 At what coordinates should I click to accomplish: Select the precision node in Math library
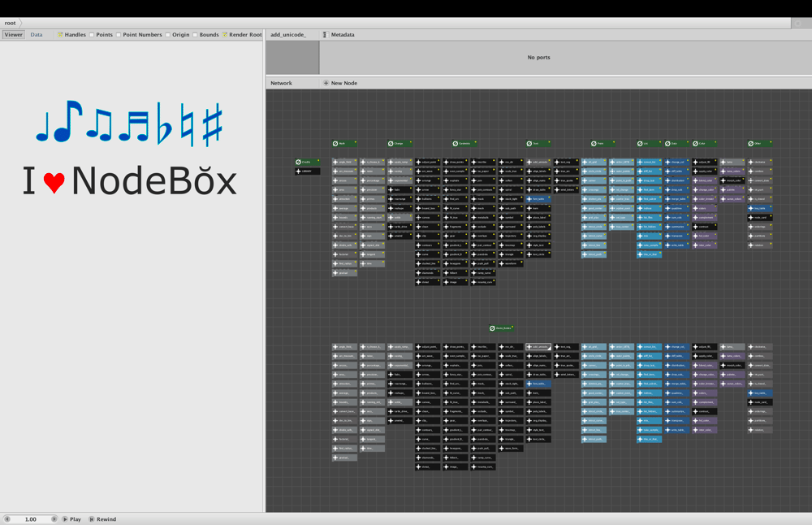[x=373, y=189]
